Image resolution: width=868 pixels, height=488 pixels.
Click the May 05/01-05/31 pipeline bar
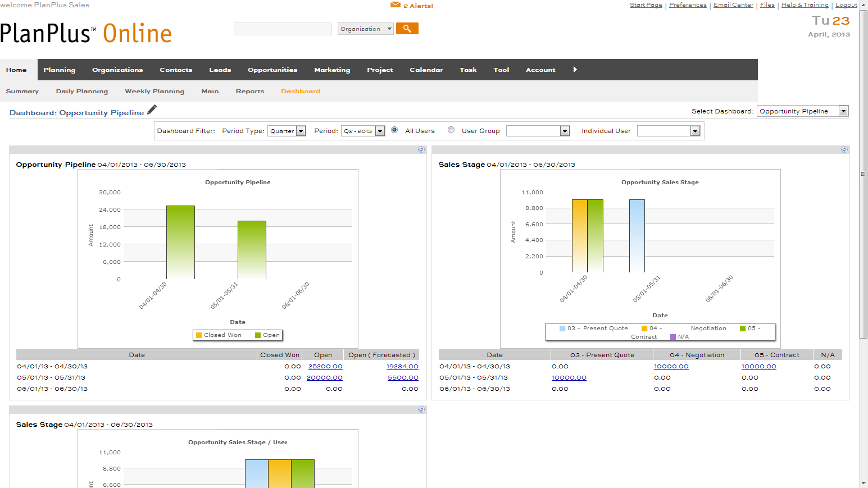coord(252,250)
